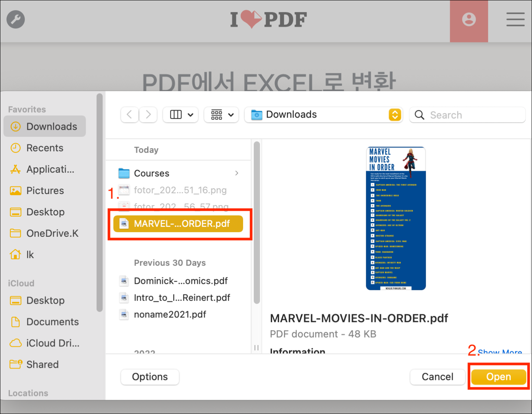Click the Marvel Movies preview thumbnail
The width and height of the screenshot is (532, 414).
pos(396,218)
